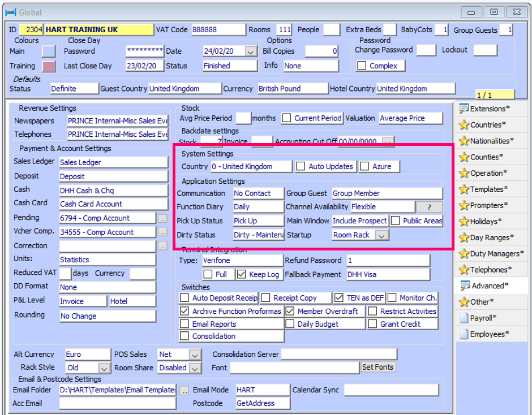Viewport: 532px width, 415px height.
Task: Open the Nationalities star item
Action: click(x=491, y=141)
